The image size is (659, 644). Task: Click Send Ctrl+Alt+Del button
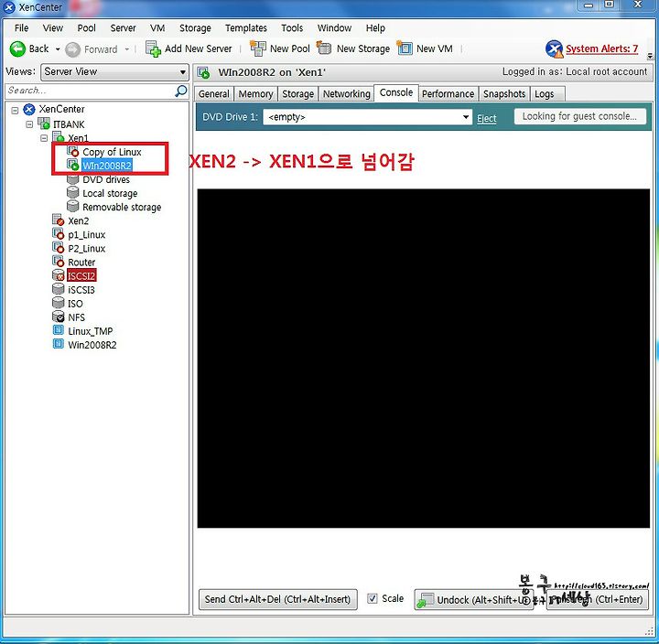278,599
